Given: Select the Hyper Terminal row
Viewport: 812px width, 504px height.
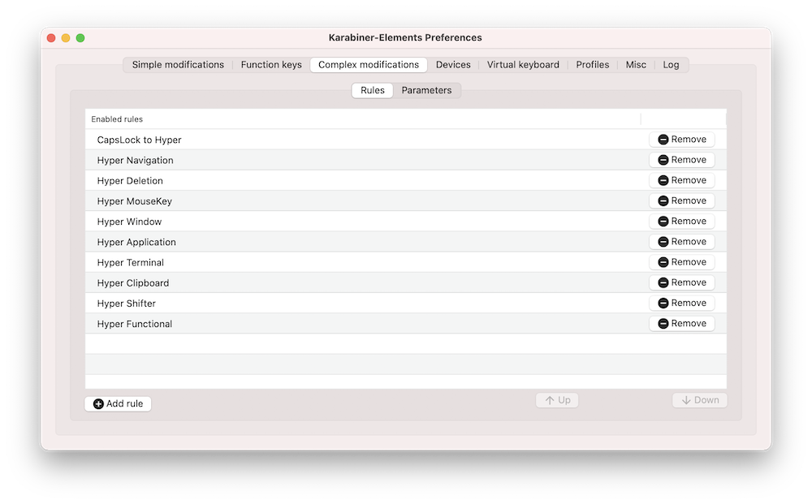Looking at the screenshot, I should click(x=405, y=262).
